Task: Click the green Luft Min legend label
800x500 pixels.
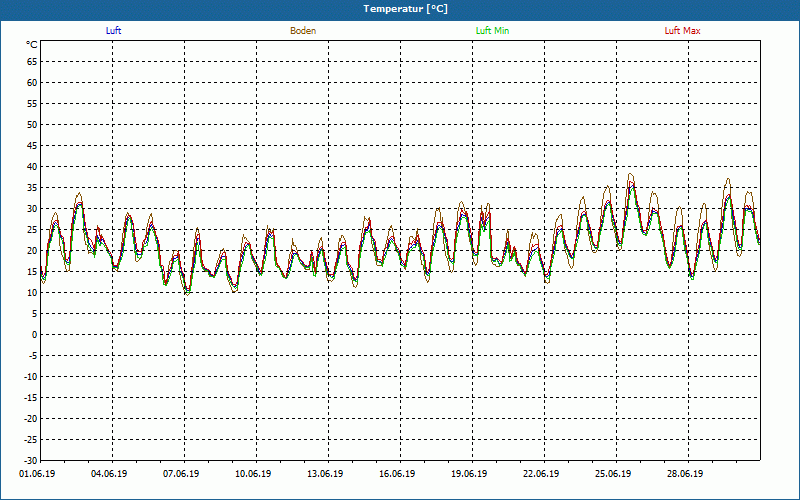Action: point(492,31)
